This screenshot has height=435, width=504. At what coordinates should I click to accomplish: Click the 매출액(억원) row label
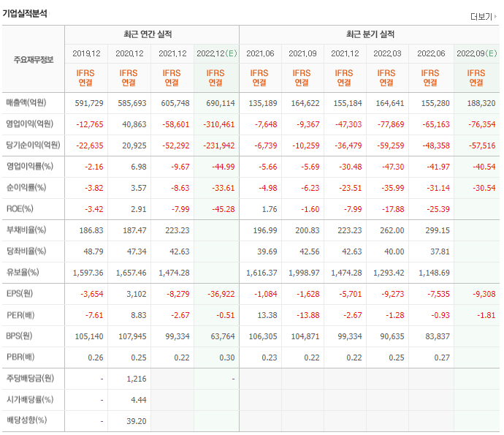point(26,102)
